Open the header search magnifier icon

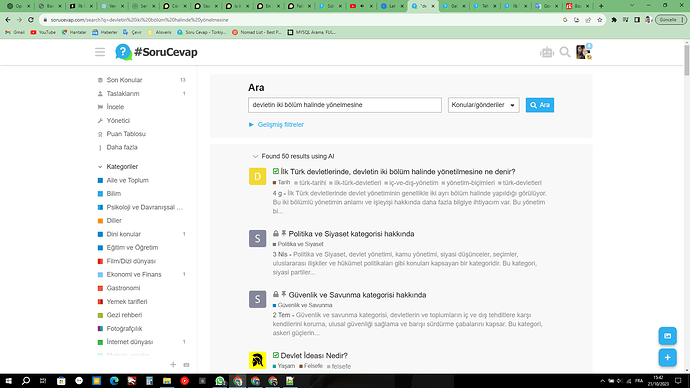tap(565, 52)
